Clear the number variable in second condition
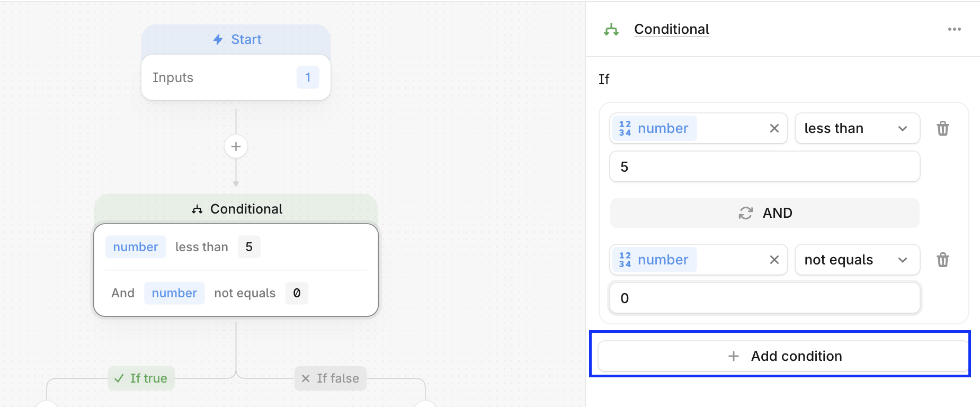Image resolution: width=980 pixels, height=407 pixels. tap(774, 260)
